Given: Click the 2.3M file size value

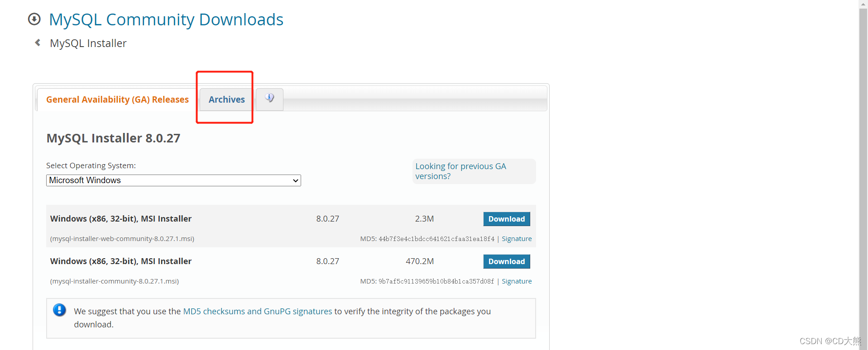Looking at the screenshot, I should coord(424,219).
